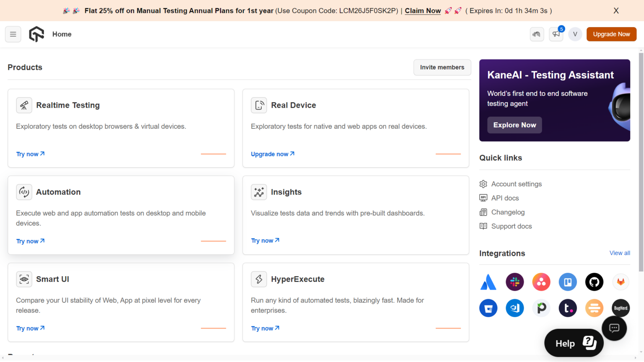
Task: Open the user avatar V menu
Action: click(575, 34)
